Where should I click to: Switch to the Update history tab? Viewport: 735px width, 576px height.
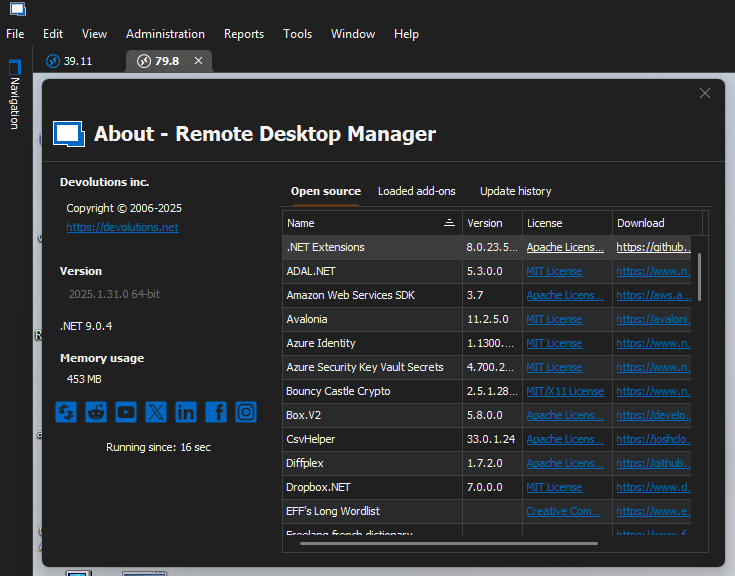tap(516, 191)
